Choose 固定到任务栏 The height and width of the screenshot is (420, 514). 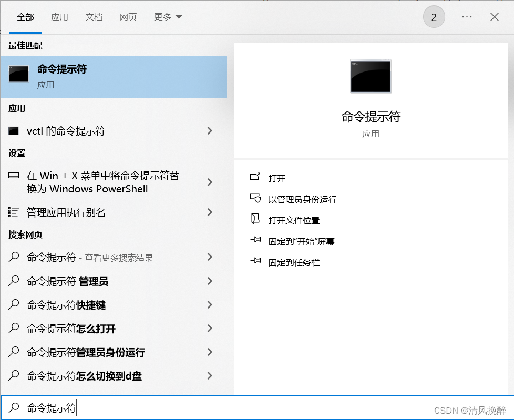[294, 262]
